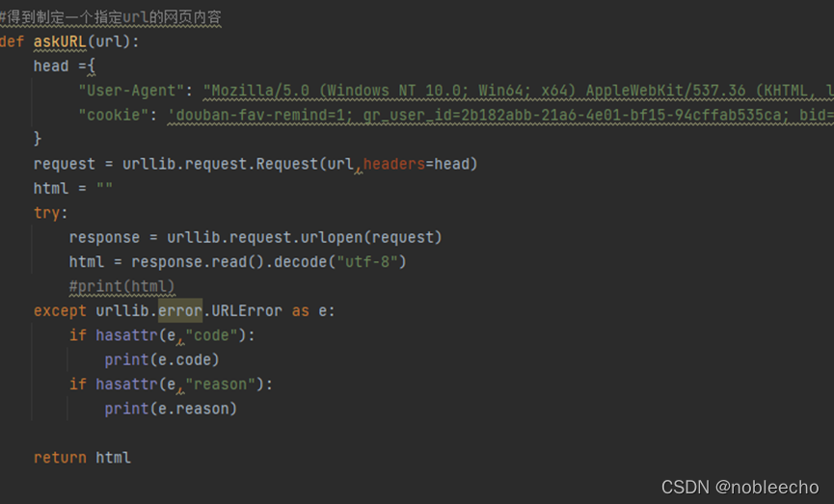The height and width of the screenshot is (504, 834).
Task: Click the "head ={" assignment line
Action: click(x=65, y=66)
